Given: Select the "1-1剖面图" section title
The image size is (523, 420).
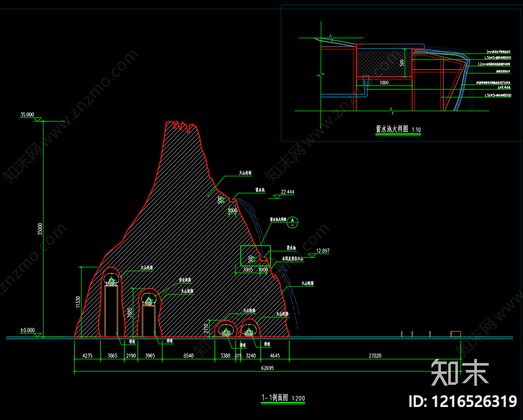Looking at the screenshot, I should (x=275, y=398).
